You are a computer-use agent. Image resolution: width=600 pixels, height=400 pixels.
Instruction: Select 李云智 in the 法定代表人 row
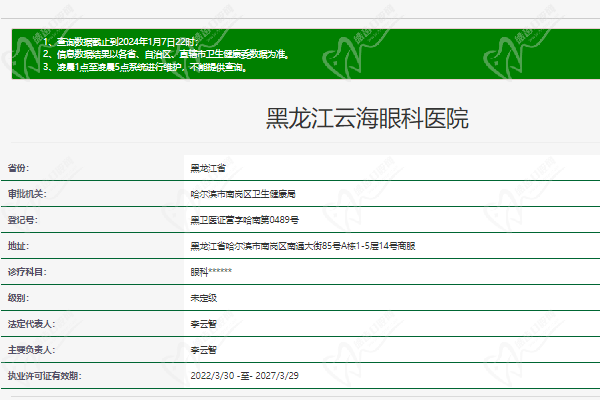(x=204, y=324)
